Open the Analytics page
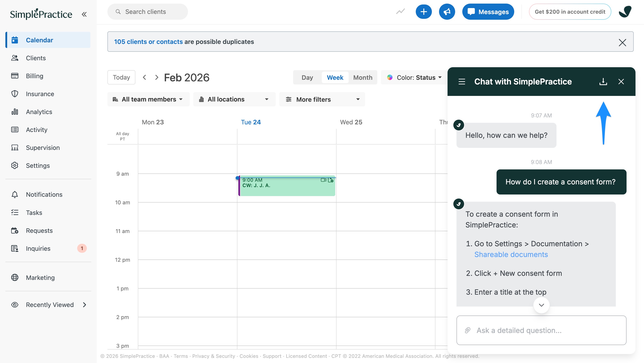Screen dimensions: 644x363 click(48, 112)
